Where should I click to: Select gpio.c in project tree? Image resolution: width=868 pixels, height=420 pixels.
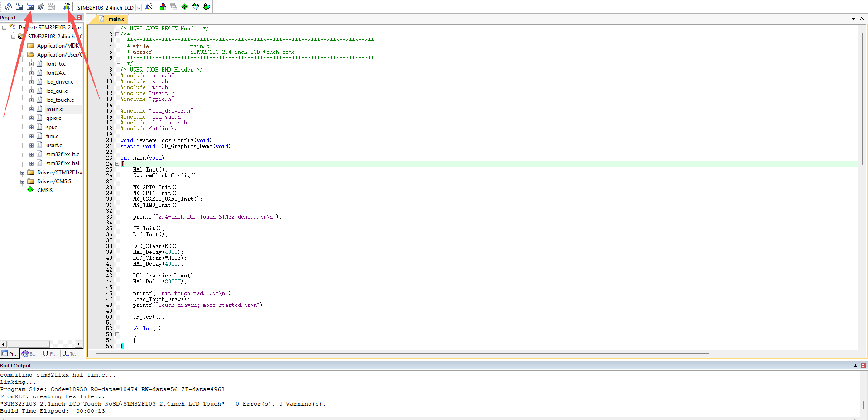coord(53,118)
